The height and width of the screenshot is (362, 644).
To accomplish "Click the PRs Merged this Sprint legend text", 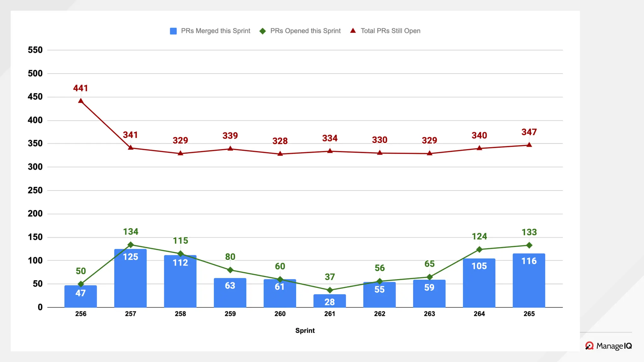I will [215, 31].
